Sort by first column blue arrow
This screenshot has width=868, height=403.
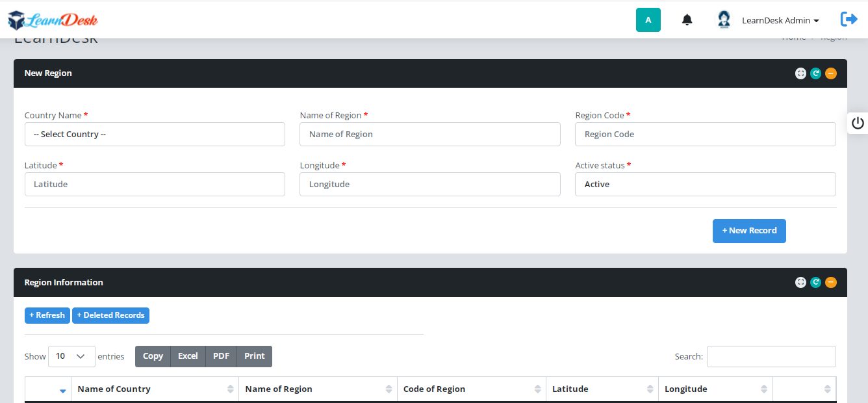click(63, 390)
